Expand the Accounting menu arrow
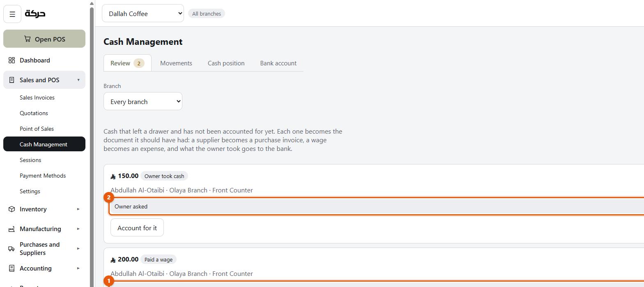The image size is (644, 287). coord(78,268)
